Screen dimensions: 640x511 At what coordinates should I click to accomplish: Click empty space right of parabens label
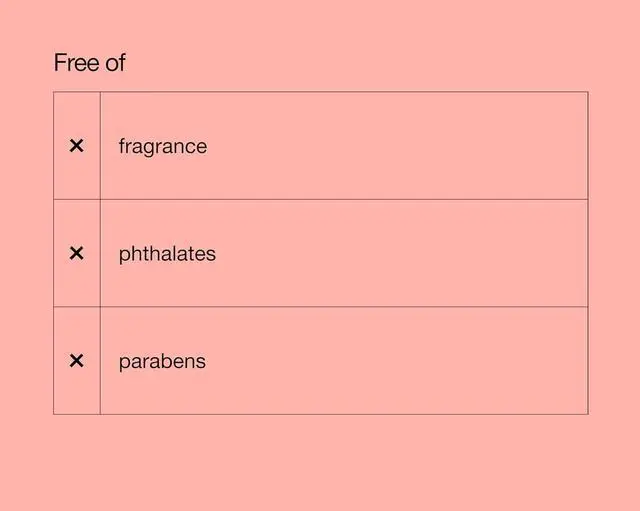pyautogui.click(x=400, y=361)
